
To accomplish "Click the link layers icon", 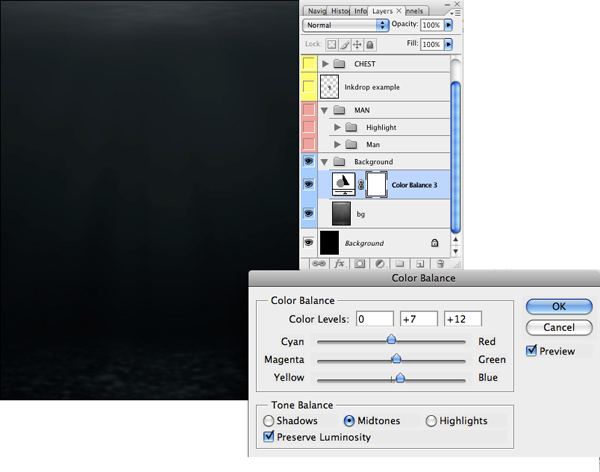I will pos(318,264).
